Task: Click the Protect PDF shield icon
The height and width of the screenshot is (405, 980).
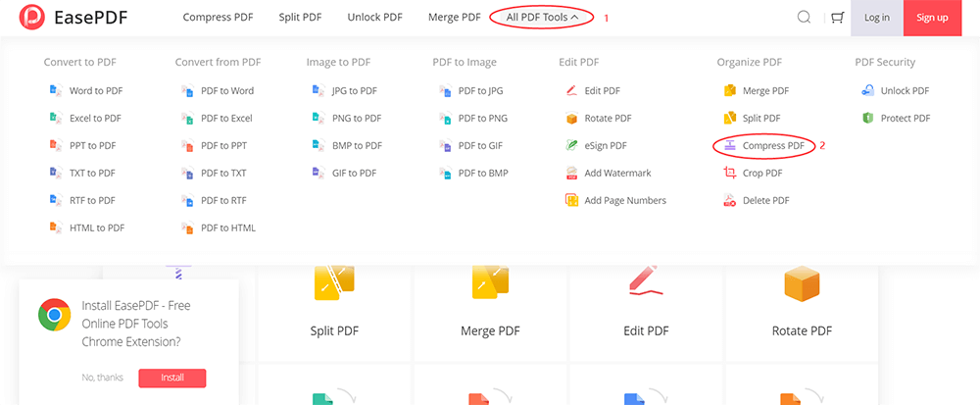Action: pyautogui.click(x=867, y=119)
